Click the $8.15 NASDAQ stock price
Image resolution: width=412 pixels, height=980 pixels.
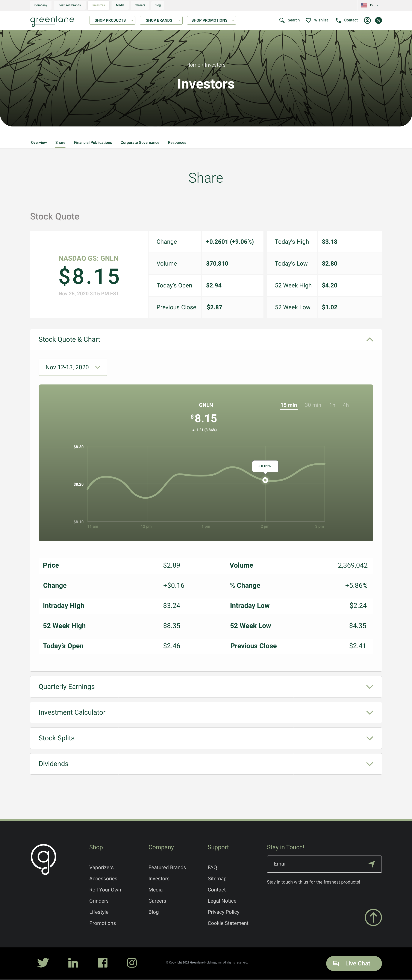pyautogui.click(x=89, y=276)
